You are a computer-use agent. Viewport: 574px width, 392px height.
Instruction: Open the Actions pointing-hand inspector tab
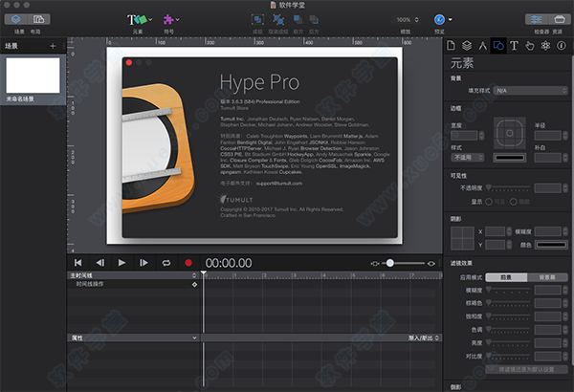pyautogui.click(x=530, y=46)
